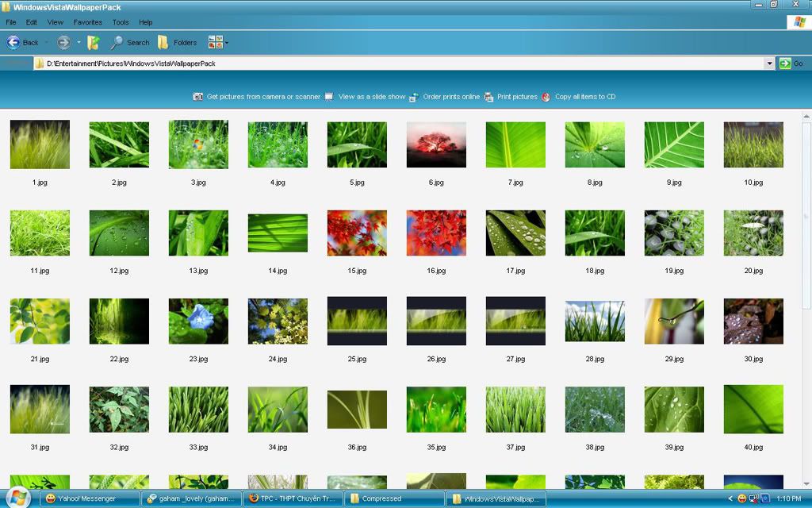
Task: Switch to TPC - THPT Firefox taskbar button
Action: coord(293,498)
